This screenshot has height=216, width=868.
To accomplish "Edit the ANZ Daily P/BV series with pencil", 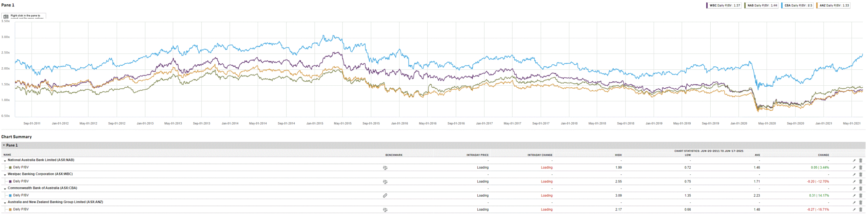I will tap(854, 210).
